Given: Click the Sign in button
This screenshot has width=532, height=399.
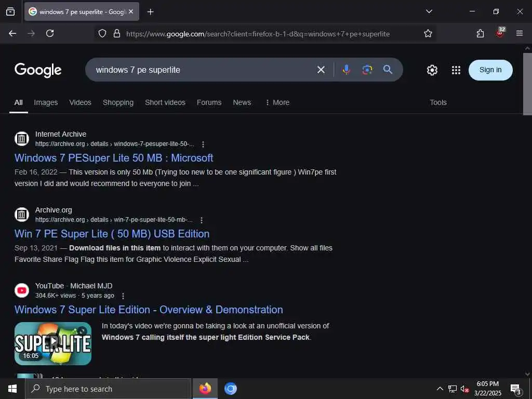Looking at the screenshot, I should (x=490, y=70).
